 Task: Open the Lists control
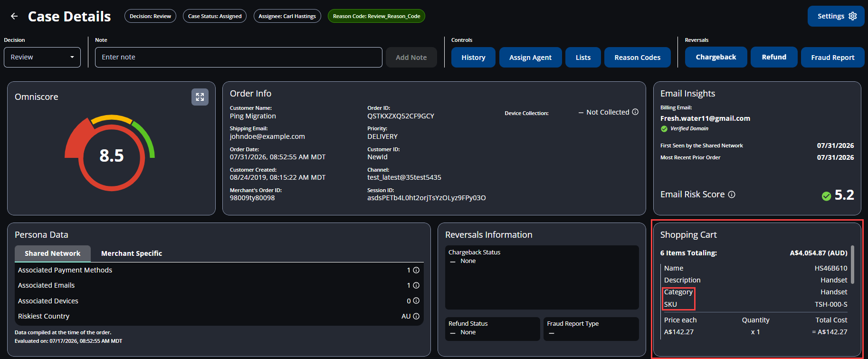coord(583,57)
